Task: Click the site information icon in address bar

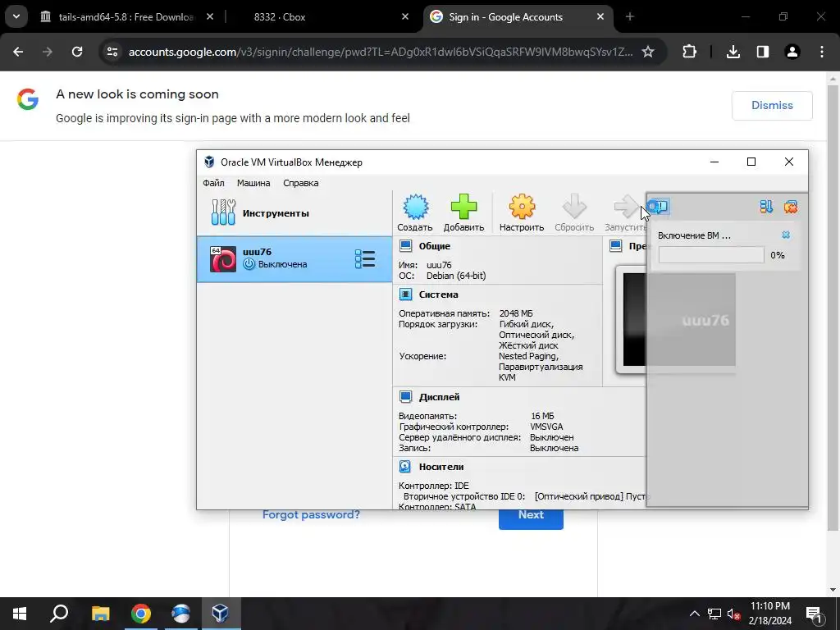Action: point(112,52)
